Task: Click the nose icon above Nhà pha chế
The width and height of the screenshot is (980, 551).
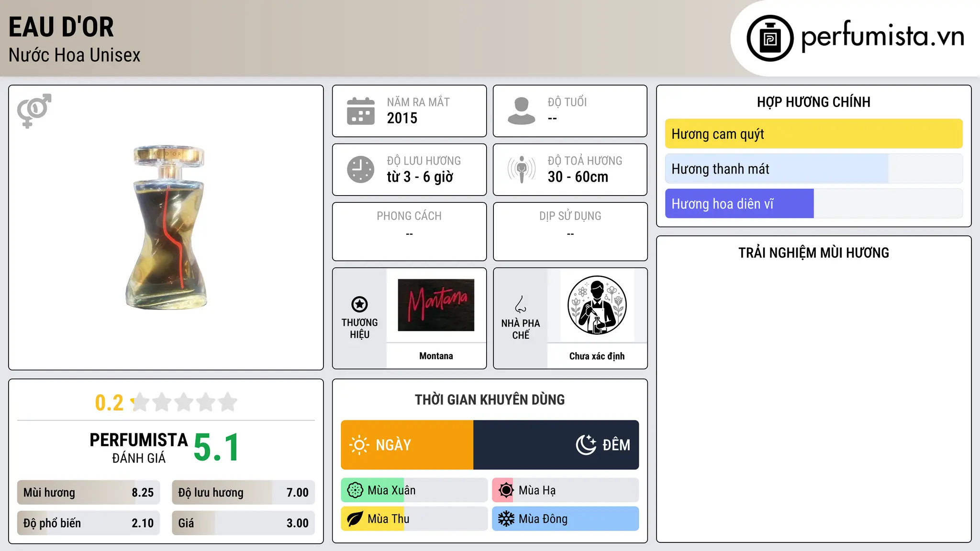Action: [520, 304]
